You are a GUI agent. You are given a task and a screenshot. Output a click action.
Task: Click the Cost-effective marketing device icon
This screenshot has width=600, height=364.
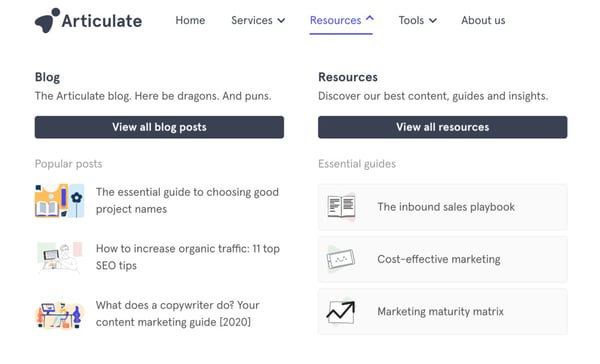coord(341,259)
